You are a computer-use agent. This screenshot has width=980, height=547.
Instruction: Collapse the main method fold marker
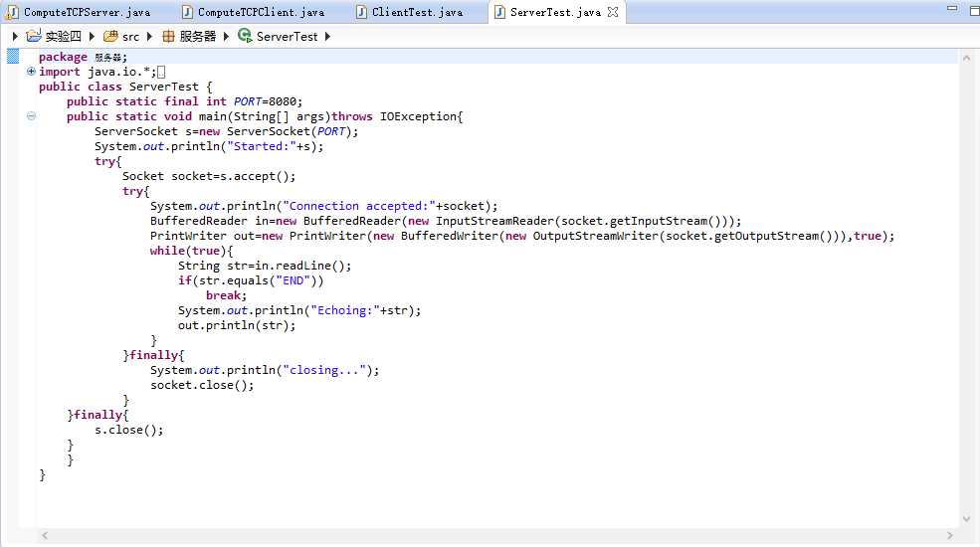pos(31,116)
